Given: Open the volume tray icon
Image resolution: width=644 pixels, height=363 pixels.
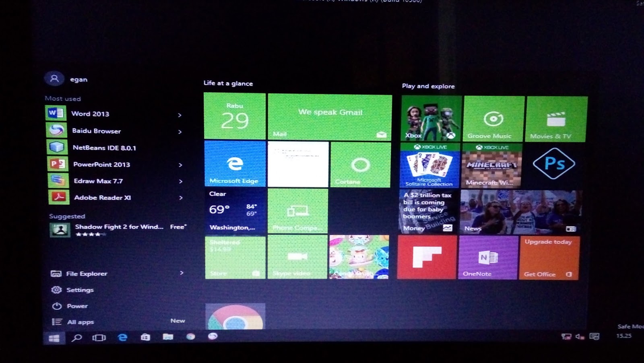Looking at the screenshot, I should click(x=580, y=336).
